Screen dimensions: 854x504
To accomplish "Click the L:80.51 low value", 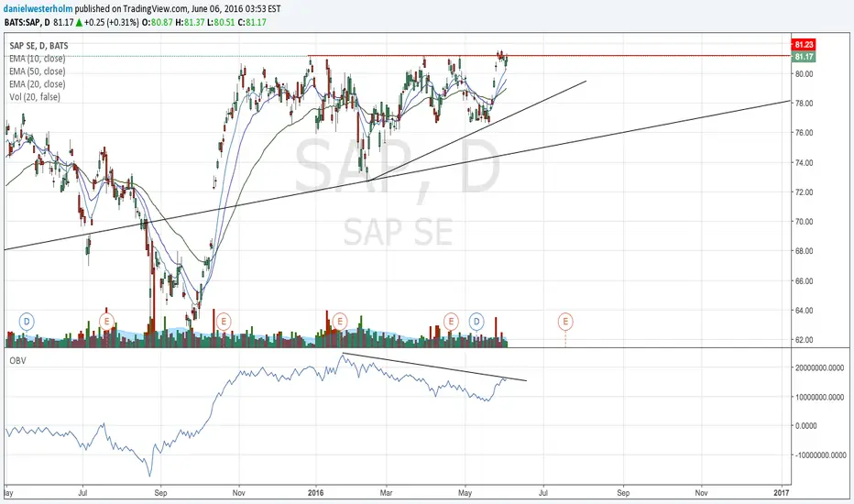I will point(221,22).
